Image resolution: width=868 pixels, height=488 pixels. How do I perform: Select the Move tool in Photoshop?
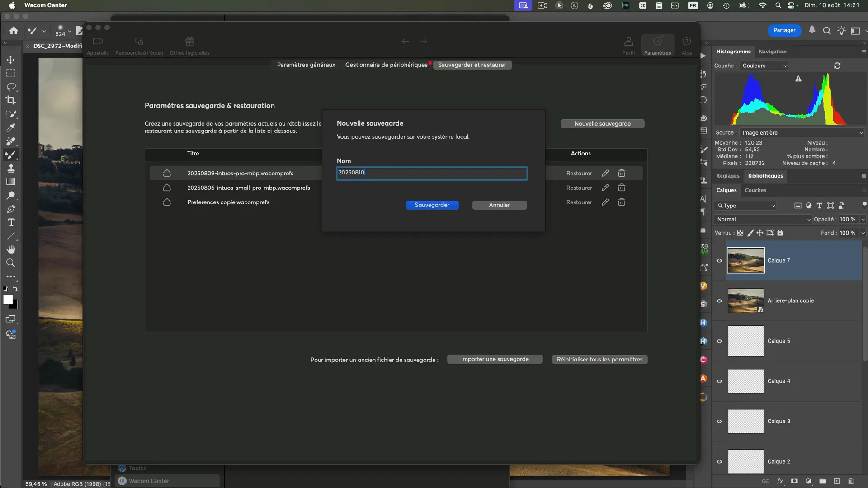click(x=11, y=60)
